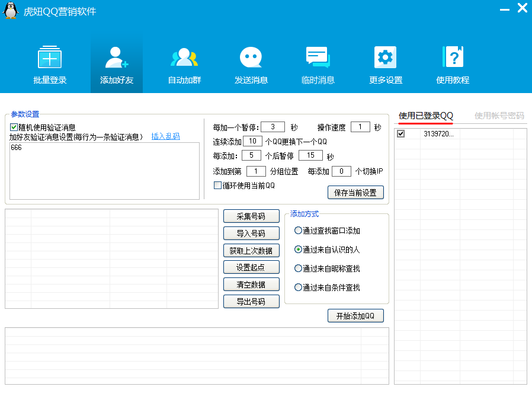Screen dimensions: 532x393
Task: Click 设置起点 button
Action: (x=251, y=267)
